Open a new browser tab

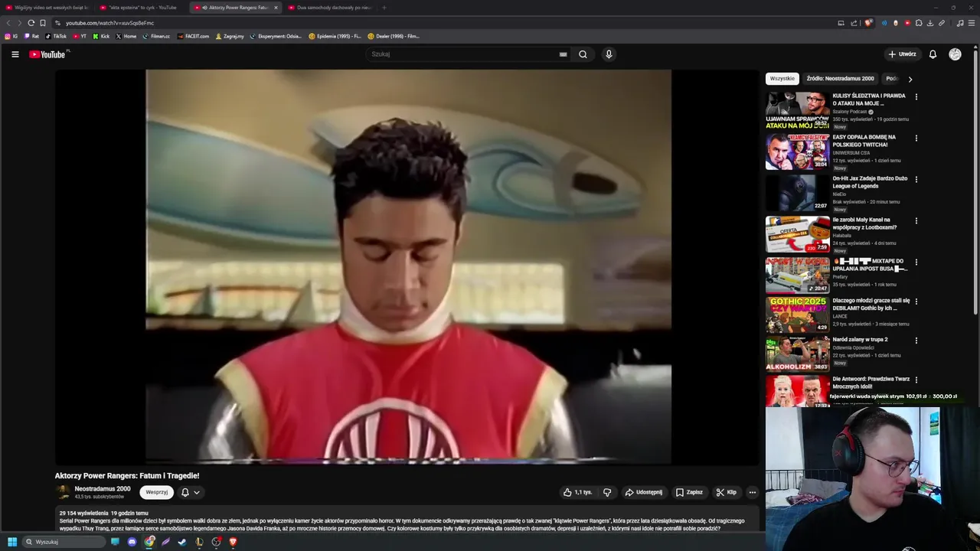tap(384, 8)
